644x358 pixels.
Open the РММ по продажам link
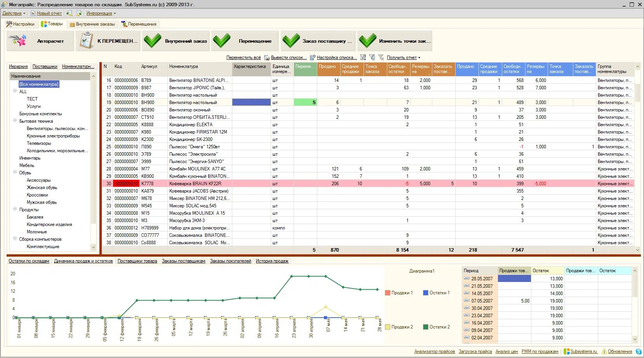540,351
